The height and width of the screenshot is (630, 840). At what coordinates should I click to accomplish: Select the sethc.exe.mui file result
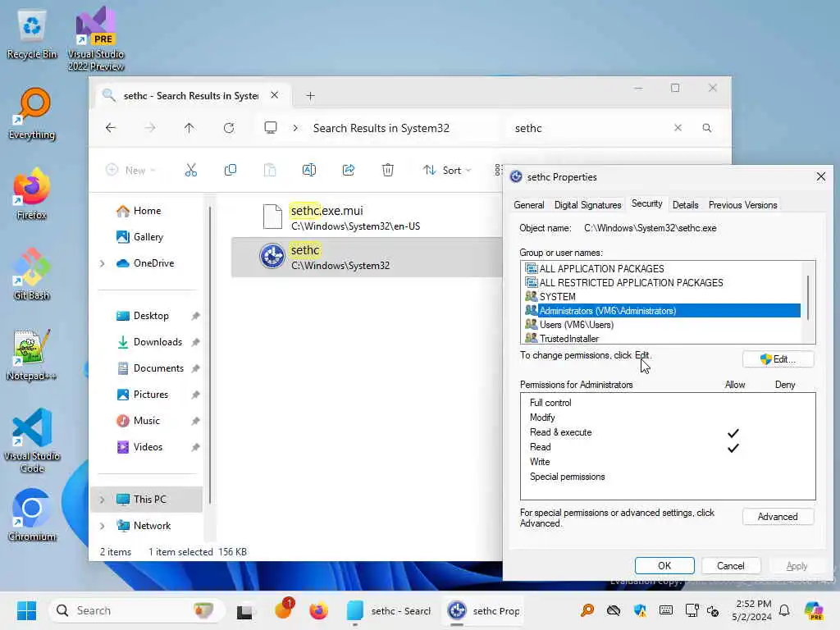coord(367,217)
